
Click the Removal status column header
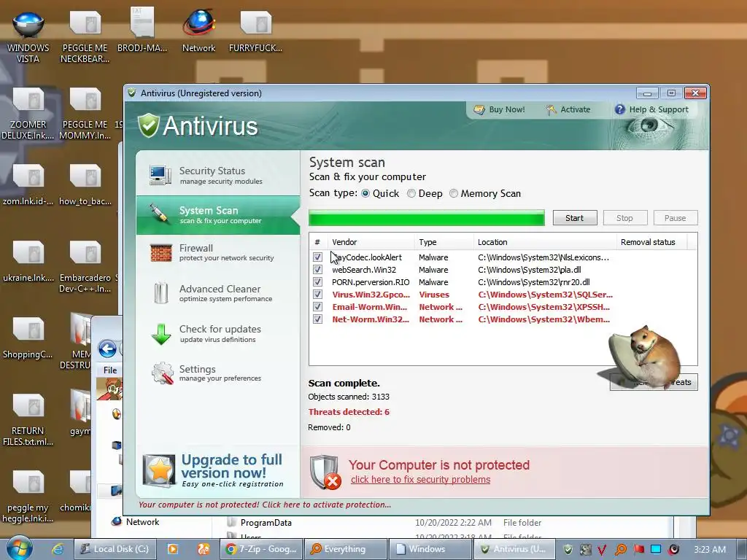point(651,242)
